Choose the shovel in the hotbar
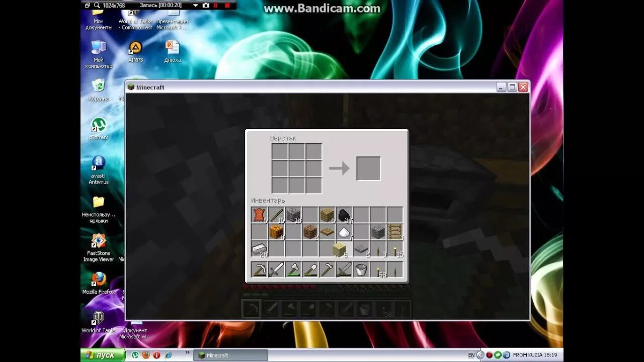The width and height of the screenshot is (644, 362). tap(310, 269)
